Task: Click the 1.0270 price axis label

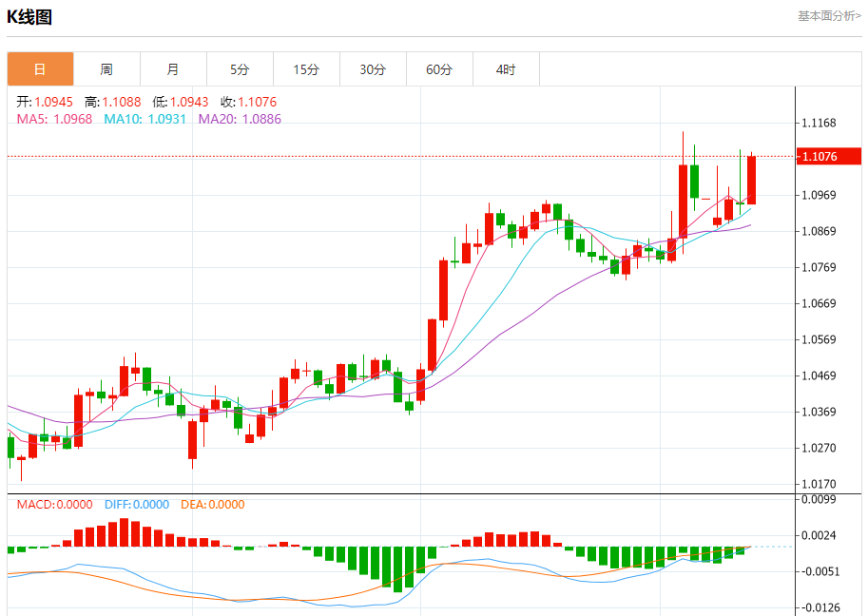Action: tap(819, 448)
